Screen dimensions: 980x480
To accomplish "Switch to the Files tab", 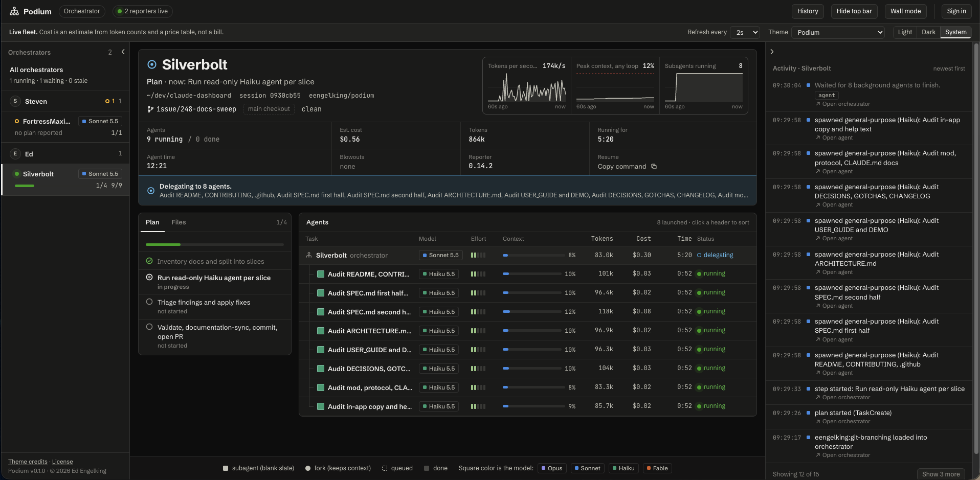I will (x=179, y=222).
